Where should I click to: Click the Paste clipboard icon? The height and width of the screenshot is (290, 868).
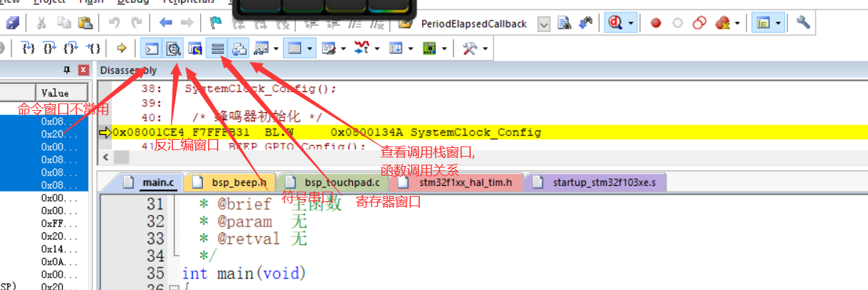coord(84,23)
